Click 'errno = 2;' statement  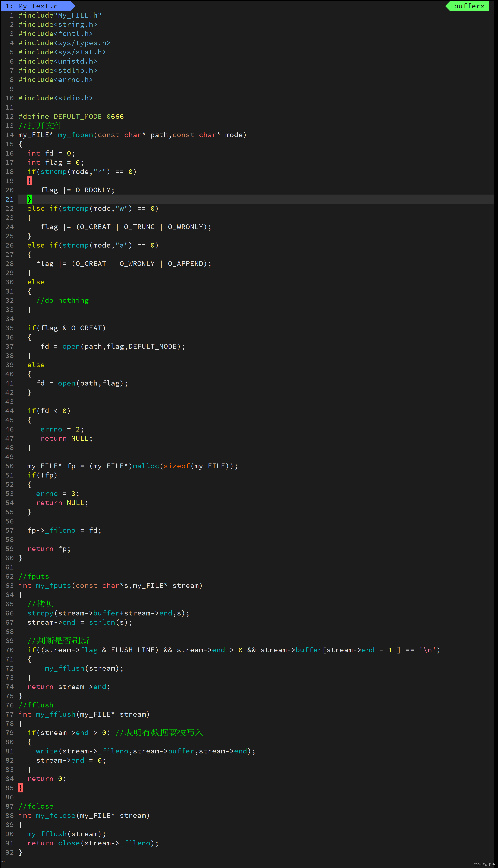pos(62,429)
